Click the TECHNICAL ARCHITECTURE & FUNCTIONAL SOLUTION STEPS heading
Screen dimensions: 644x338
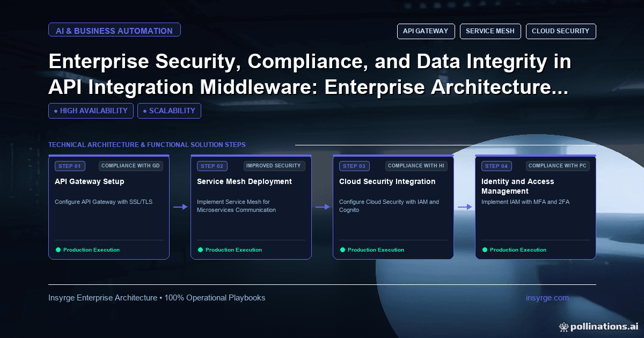coord(147,145)
